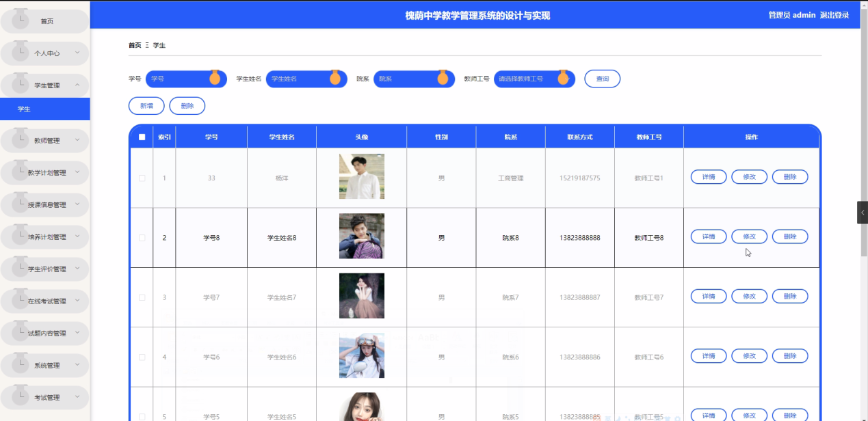Click the orange medal icon in 教师工号 field

coord(563,77)
